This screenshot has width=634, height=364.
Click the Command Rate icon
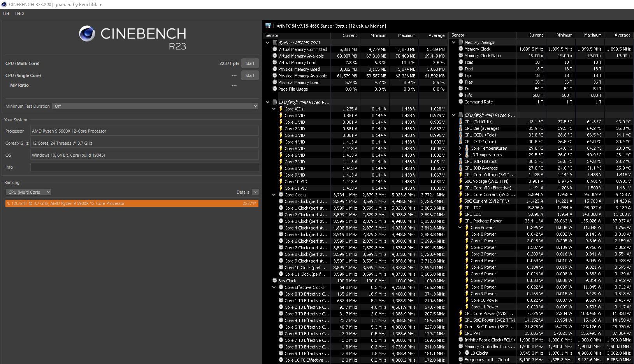(x=461, y=102)
